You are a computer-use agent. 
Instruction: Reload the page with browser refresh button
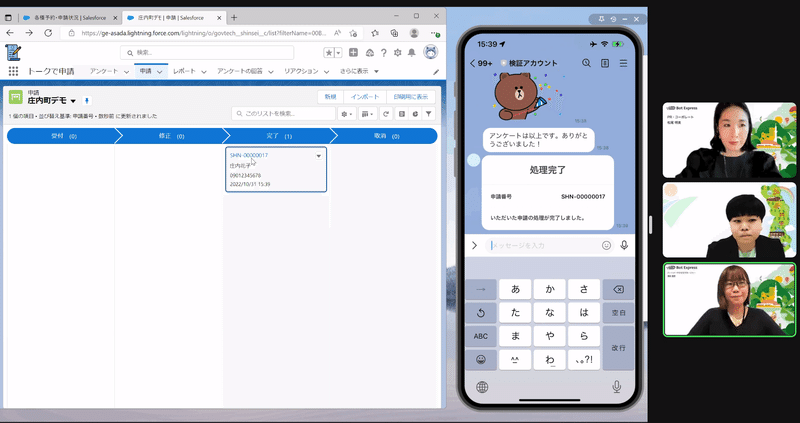(48, 33)
